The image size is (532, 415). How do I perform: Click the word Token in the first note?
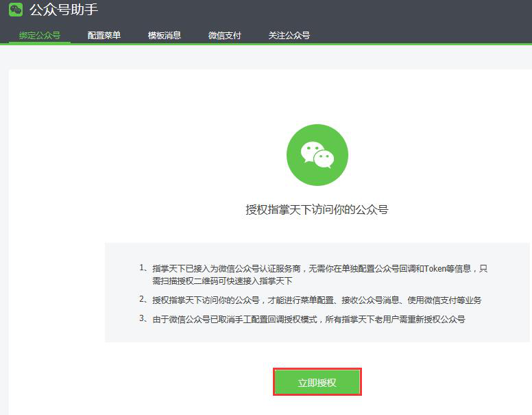pos(435,269)
